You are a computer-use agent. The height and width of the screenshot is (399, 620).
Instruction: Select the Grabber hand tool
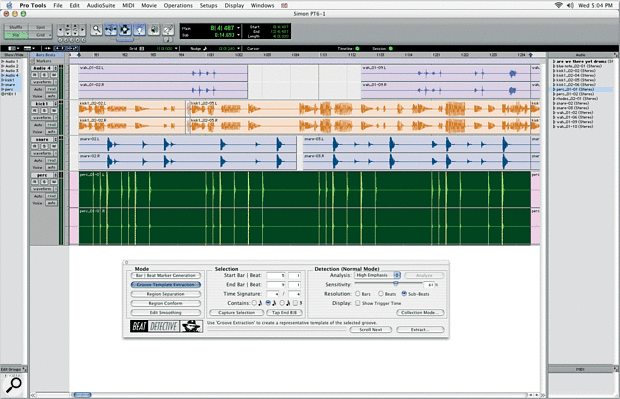click(139, 30)
